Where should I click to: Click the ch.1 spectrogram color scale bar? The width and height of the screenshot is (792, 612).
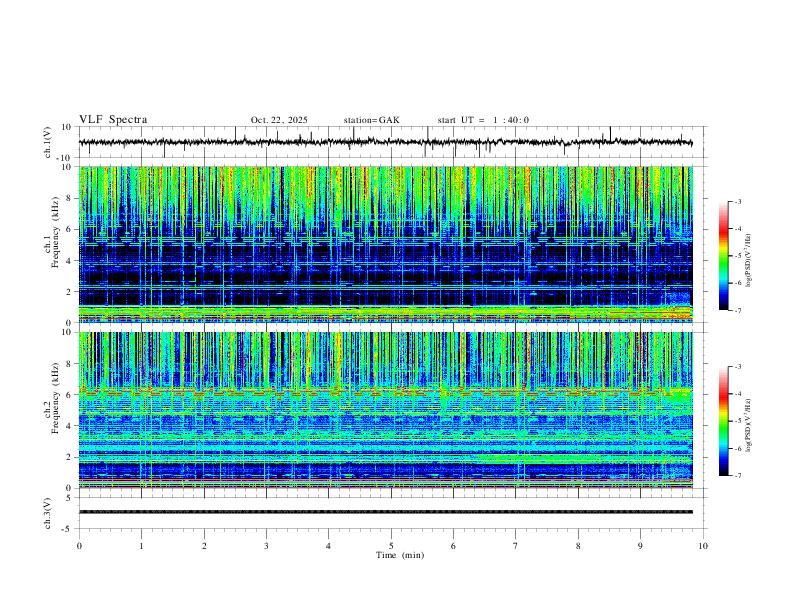pyautogui.click(x=723, y=256)
